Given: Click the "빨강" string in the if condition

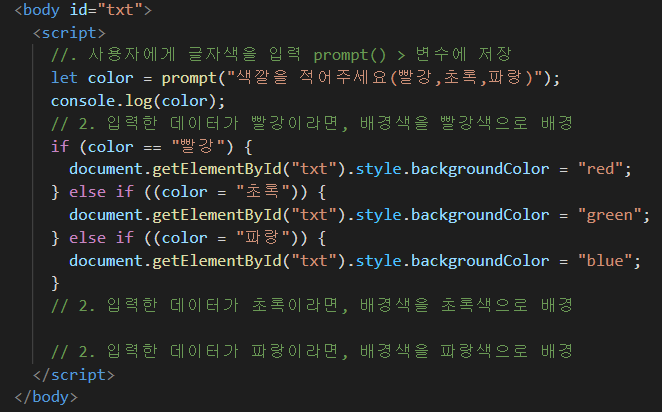Looking at the screenshot, I should click(198, 146).
